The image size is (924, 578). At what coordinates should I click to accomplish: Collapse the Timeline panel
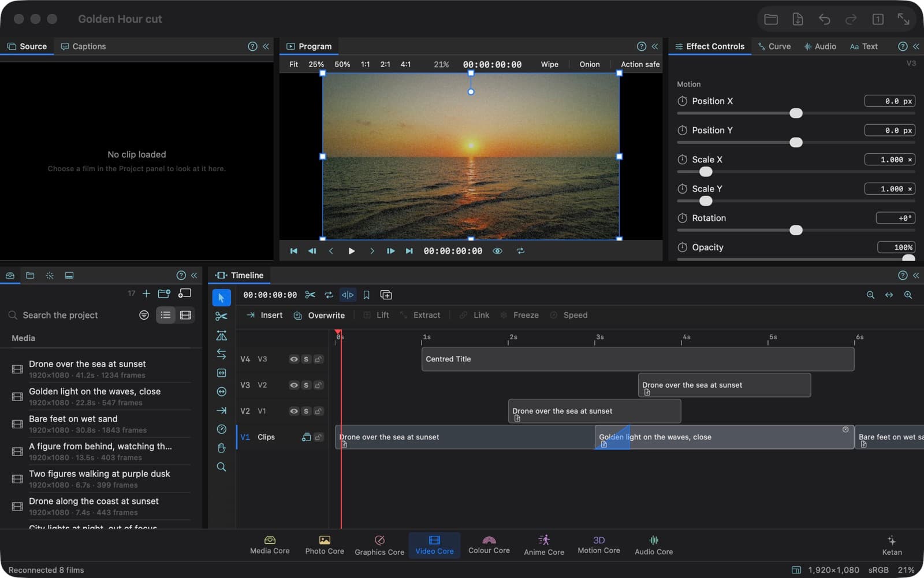(915, 275)
